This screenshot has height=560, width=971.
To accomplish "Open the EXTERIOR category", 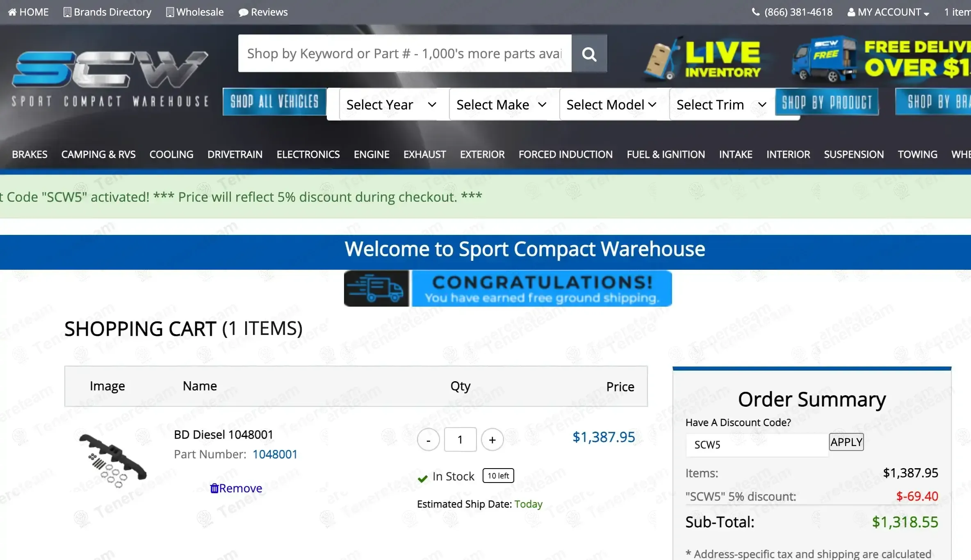I will pos(482,154).
